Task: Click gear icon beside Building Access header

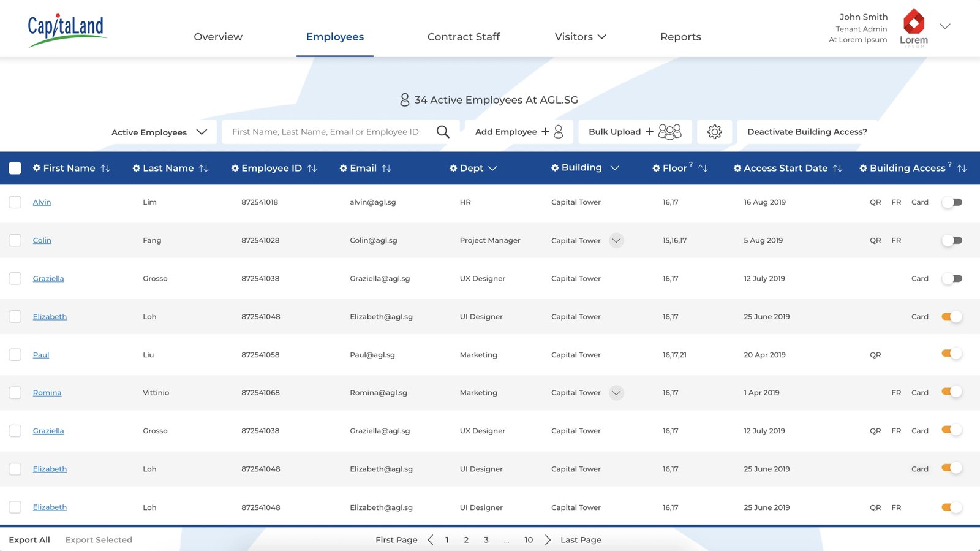Action: click(x=863, y=168)
